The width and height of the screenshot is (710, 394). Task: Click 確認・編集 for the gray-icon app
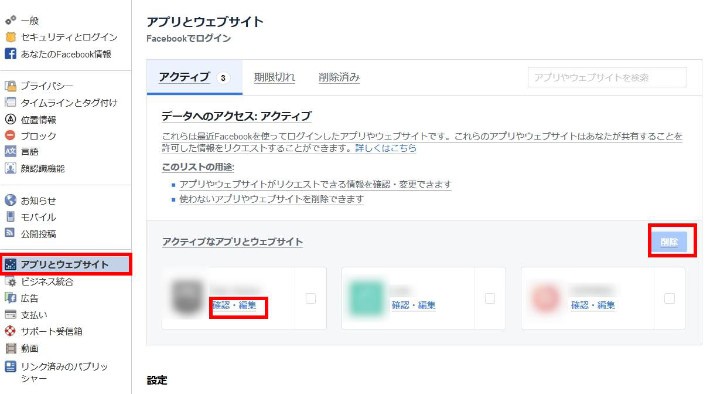point(235,305)
